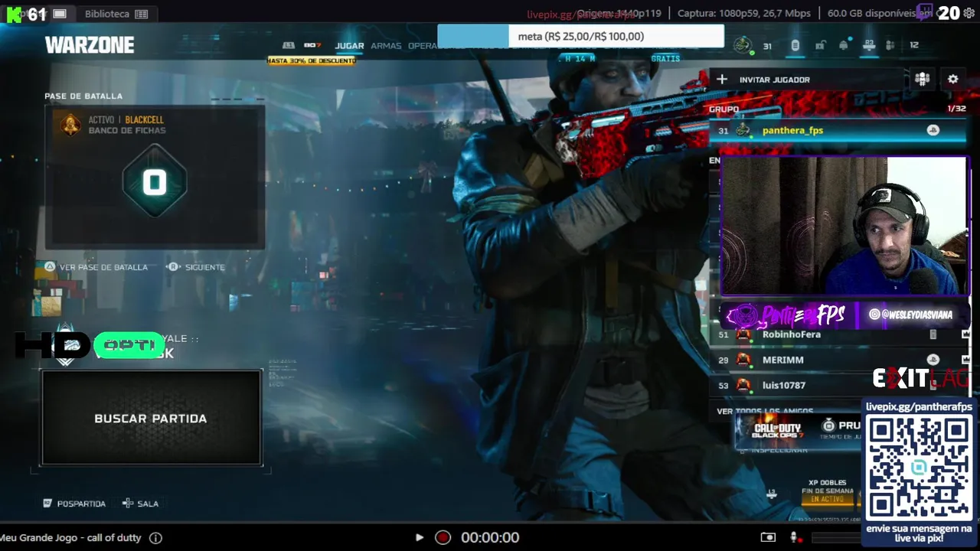Toggle the microphone icon in bottom bar
This screenshot has width=980, height=551.
[794, 537]
